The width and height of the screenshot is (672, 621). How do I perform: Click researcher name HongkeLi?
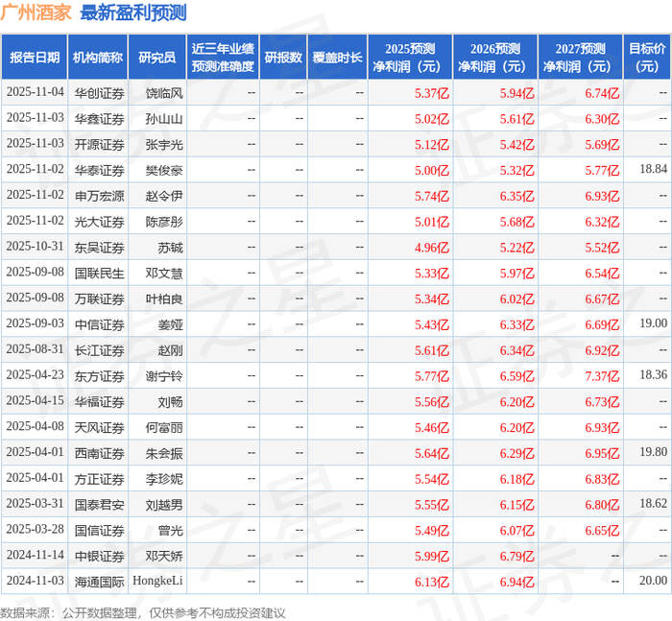pos(157,581)
